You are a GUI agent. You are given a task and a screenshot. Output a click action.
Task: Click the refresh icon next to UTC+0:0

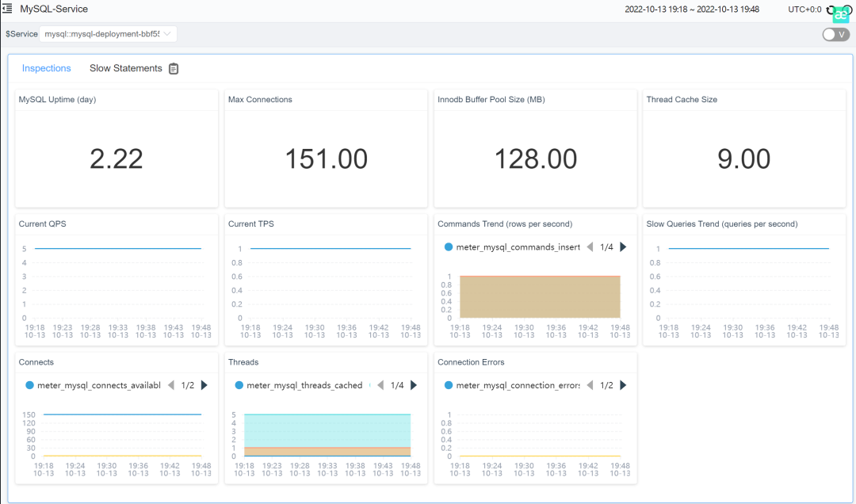(x=831, y=10)
